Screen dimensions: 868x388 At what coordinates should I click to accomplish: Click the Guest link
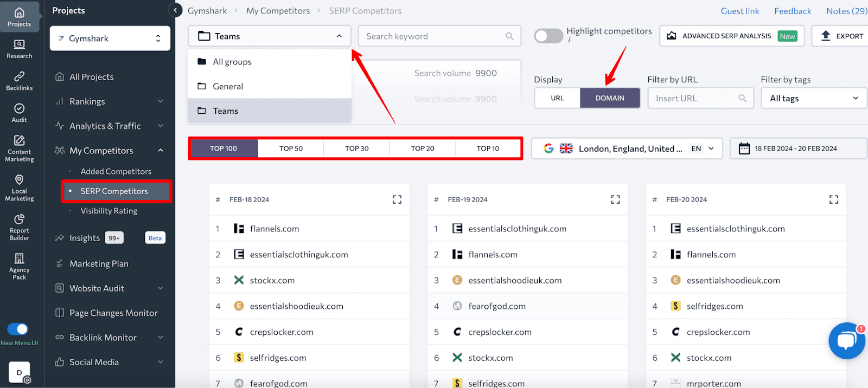(740, 11)
